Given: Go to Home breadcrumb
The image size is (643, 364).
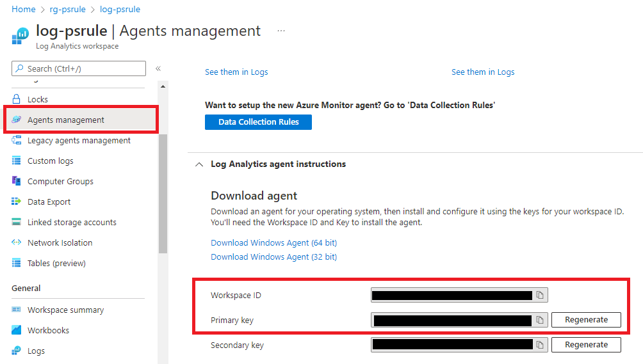Looking at the screenshot, I should tap(23, 9).
